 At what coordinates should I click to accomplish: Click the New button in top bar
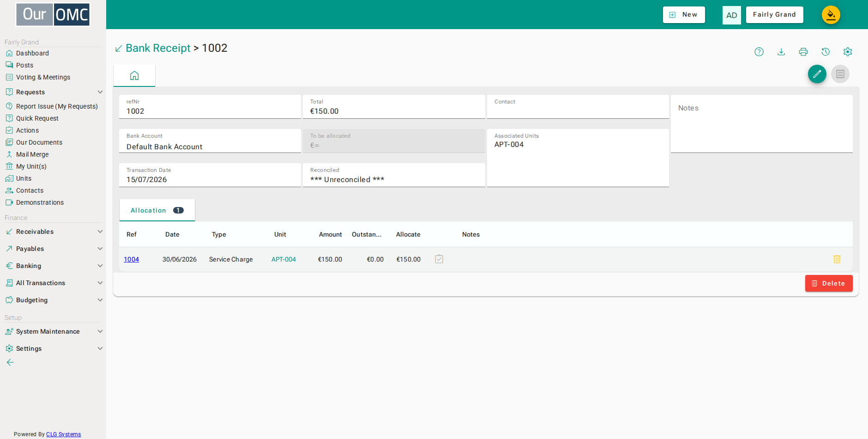point(684,15)
